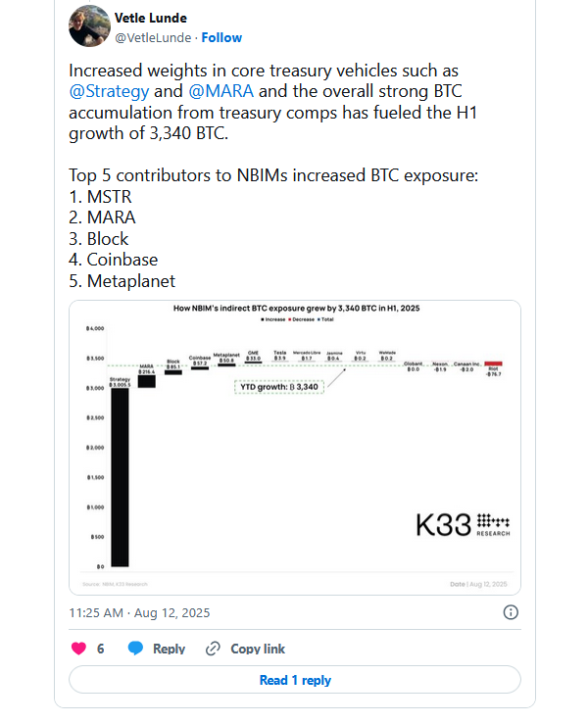Click the K33 Research logo in chart
This screenshot has height=723, width=588.
[463, 525]
